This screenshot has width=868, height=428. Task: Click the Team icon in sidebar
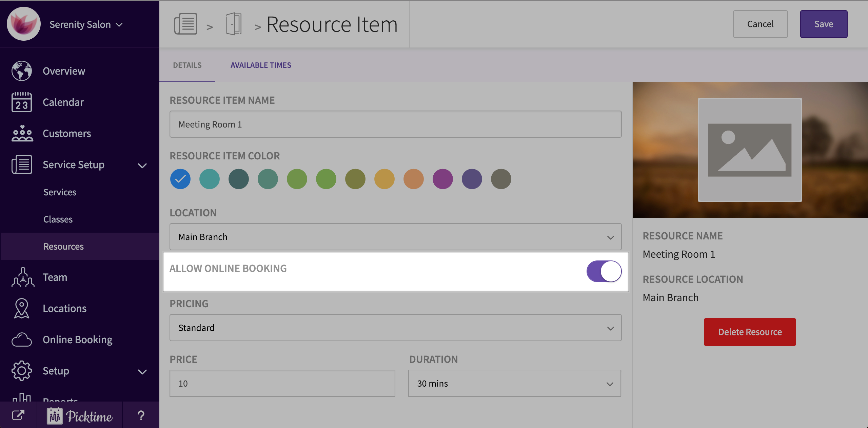click(x=22, y=277)
